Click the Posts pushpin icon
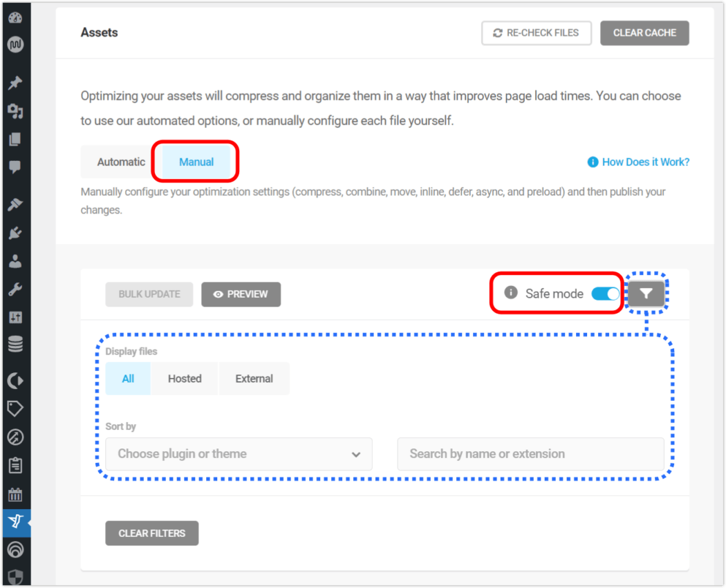The width and height of the screenshot is (726, 588). (x=15, y=83)
